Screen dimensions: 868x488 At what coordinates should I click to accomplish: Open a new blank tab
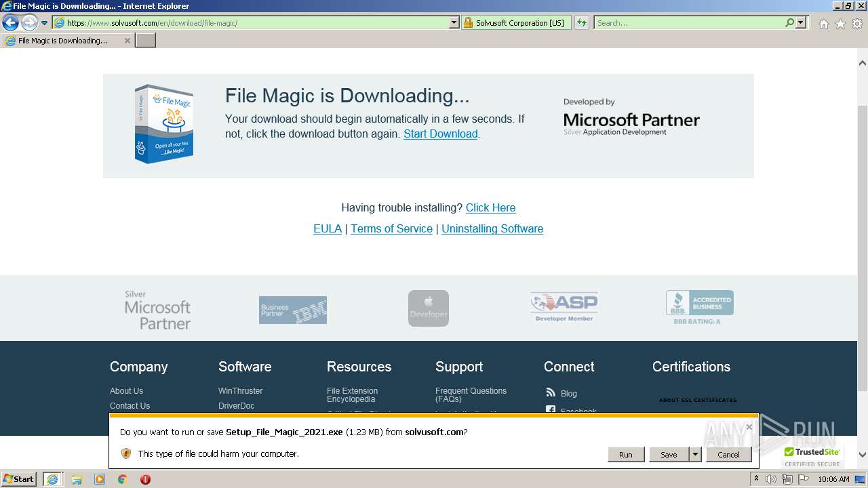(x=146, y=41)
